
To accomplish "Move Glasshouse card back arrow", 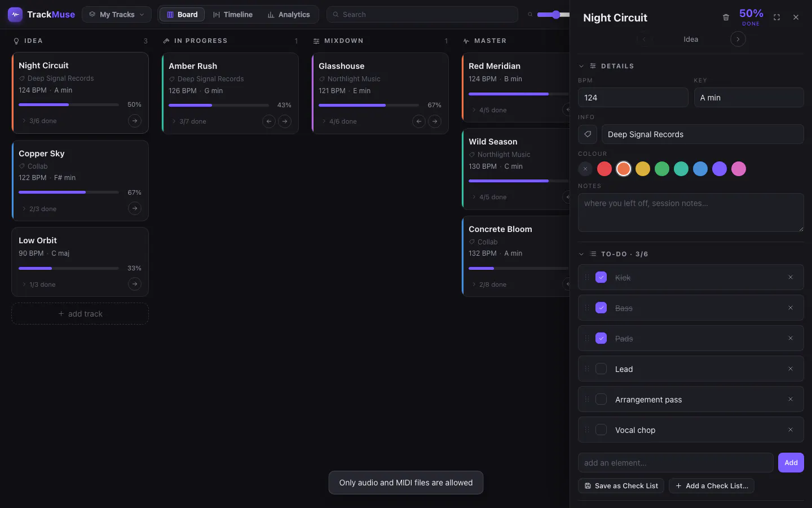I will pos(418,121).
